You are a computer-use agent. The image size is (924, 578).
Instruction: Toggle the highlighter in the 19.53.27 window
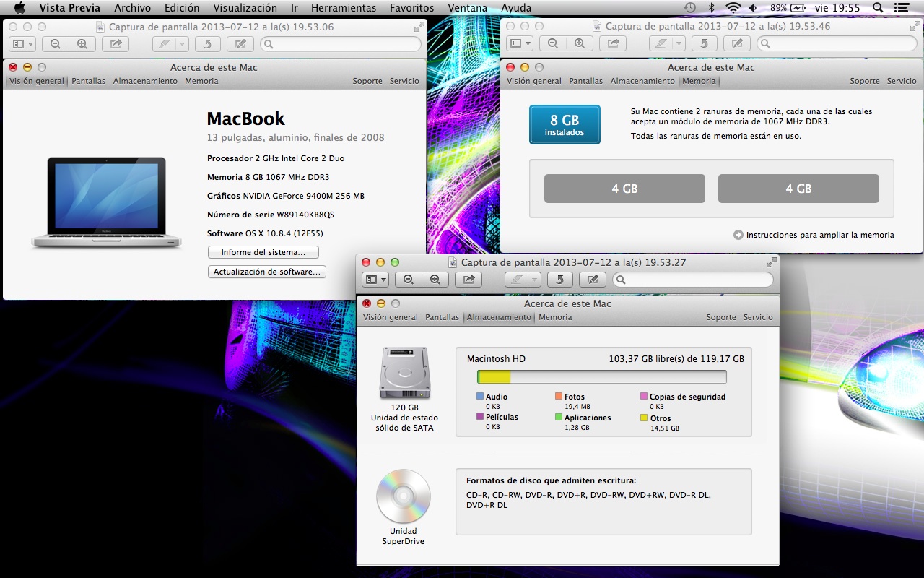click(517, 280)
